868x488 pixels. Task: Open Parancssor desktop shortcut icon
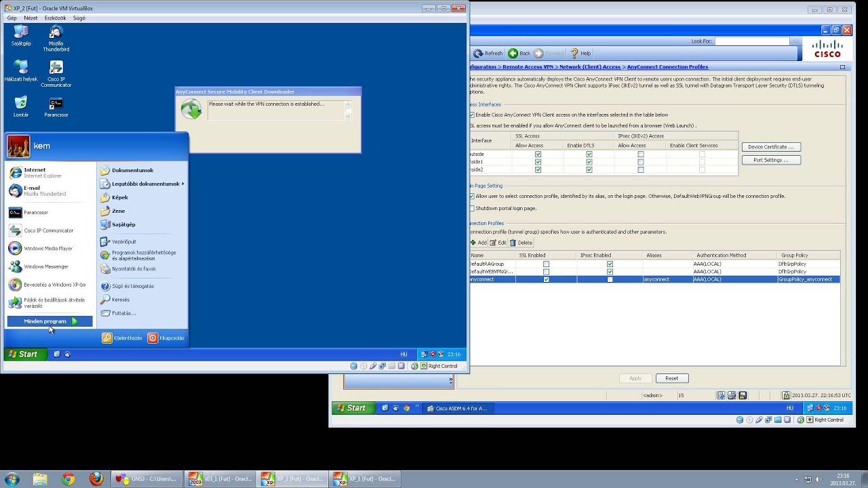pyautogui.click(x=56, y=106)
